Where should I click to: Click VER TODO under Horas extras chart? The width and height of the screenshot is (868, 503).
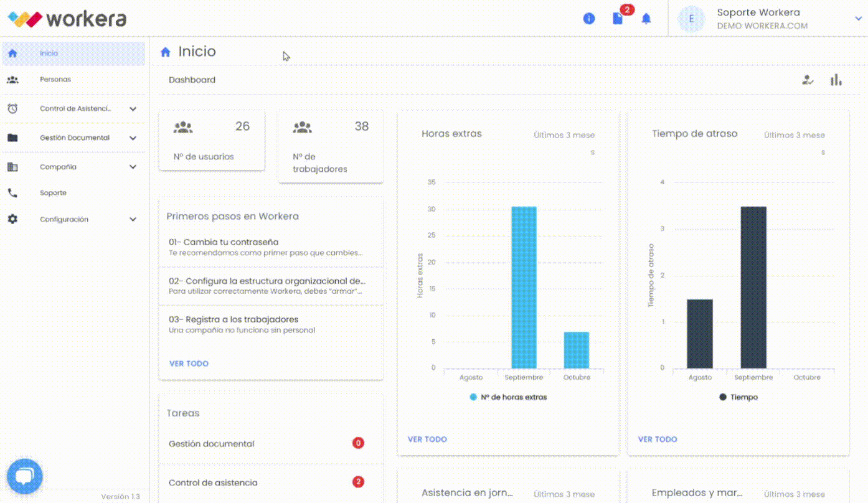[x=427, y=440]
